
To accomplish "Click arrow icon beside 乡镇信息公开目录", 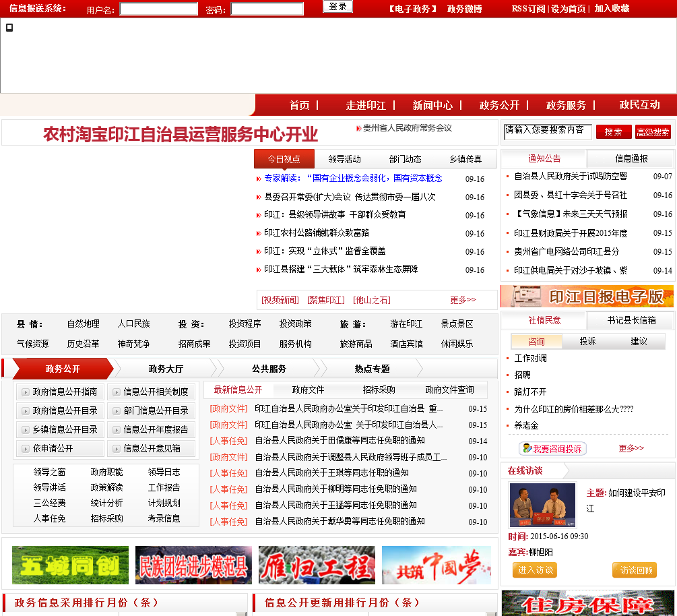I will point(26,430).
